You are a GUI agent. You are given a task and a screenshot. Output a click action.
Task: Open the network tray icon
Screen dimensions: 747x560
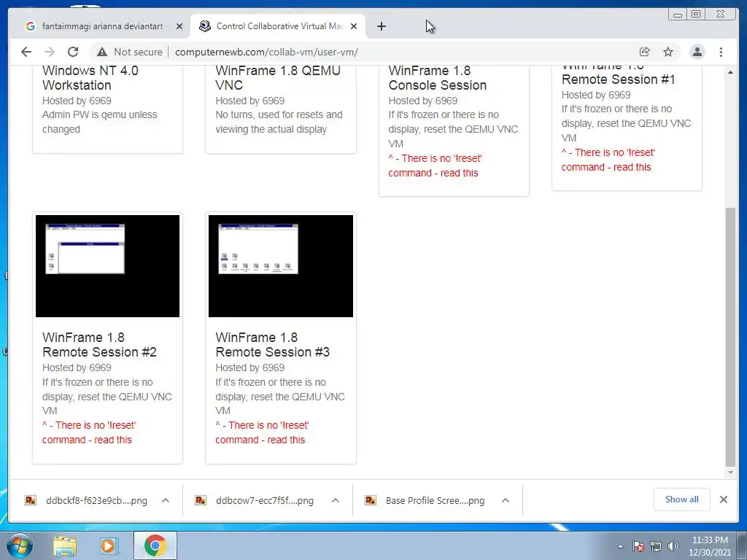[656, 546]
